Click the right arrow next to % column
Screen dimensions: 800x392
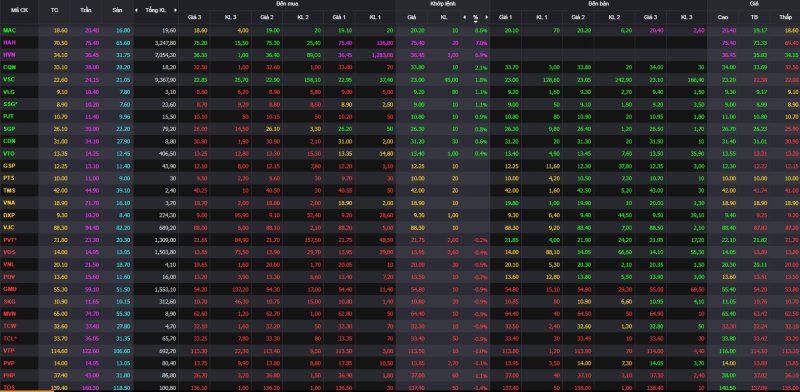(x=486, y=17)
